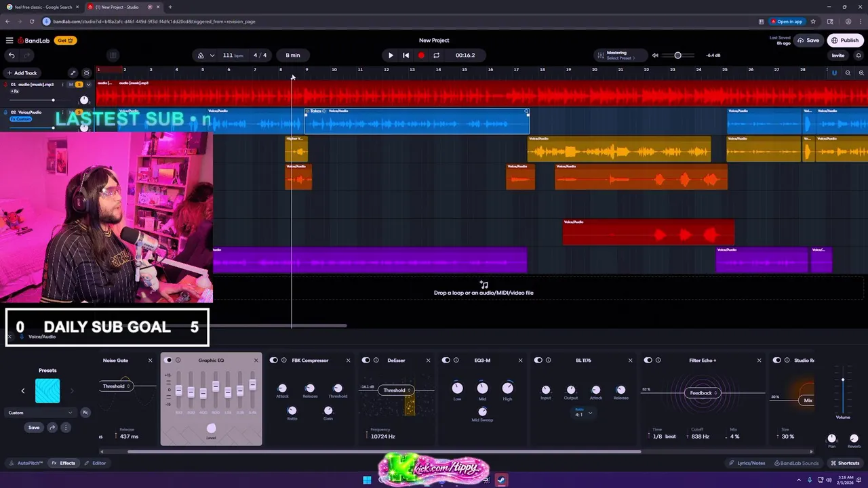This screenshot has width=868, height=488.
Task: Expand the audio [music].mp3 track chevron
Action: pyautogui.click(x=88, y=85)
